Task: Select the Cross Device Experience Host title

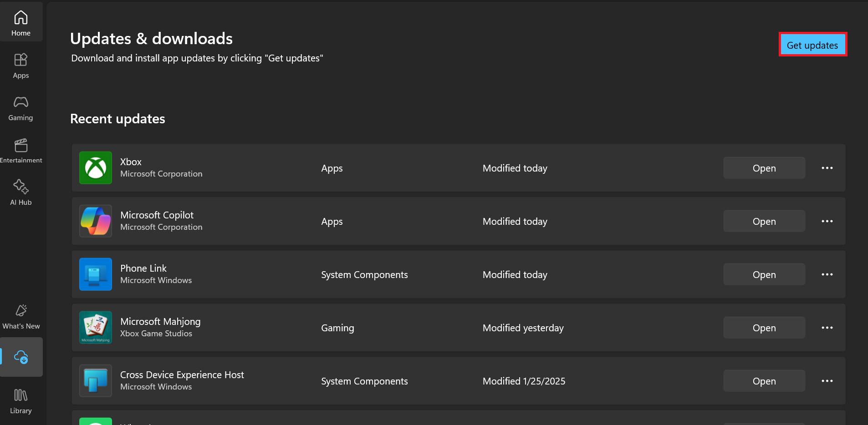Action: click(x=182, y=375)
